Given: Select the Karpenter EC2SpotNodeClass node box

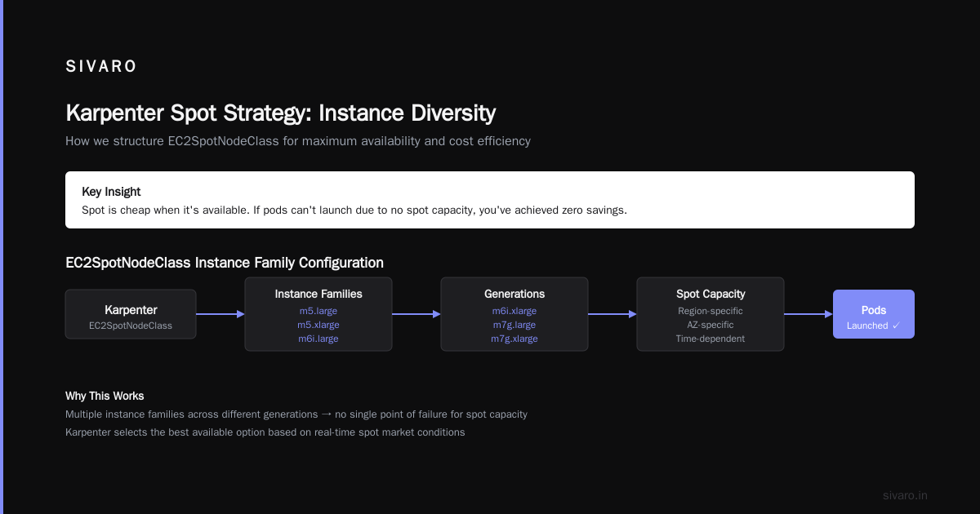Looking at the screenshot, I should pyautogui.click(x=131, y=314).
